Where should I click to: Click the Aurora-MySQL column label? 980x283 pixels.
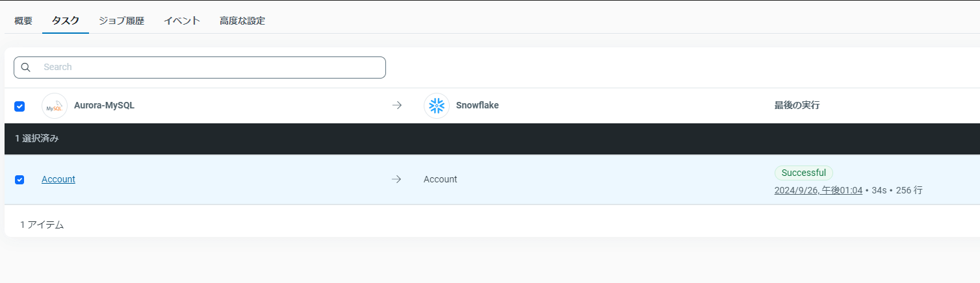click(x=104, y=105)
